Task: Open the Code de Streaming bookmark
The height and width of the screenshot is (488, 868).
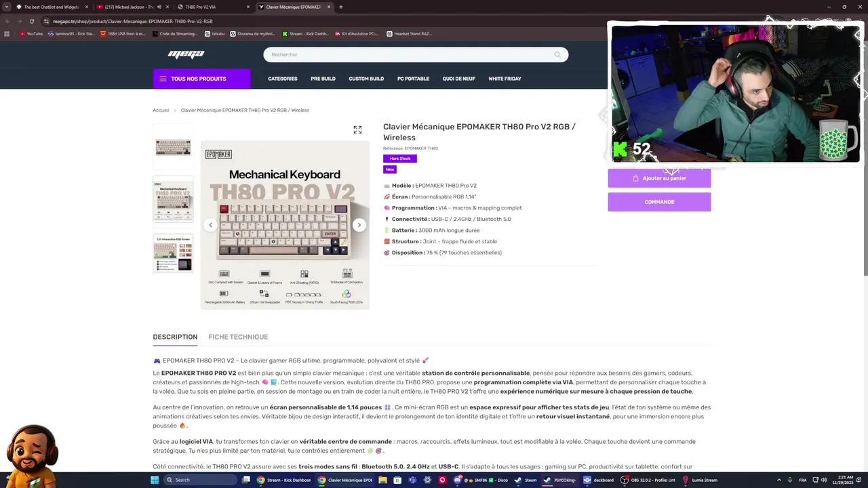Action: click(x=176, y=33)
